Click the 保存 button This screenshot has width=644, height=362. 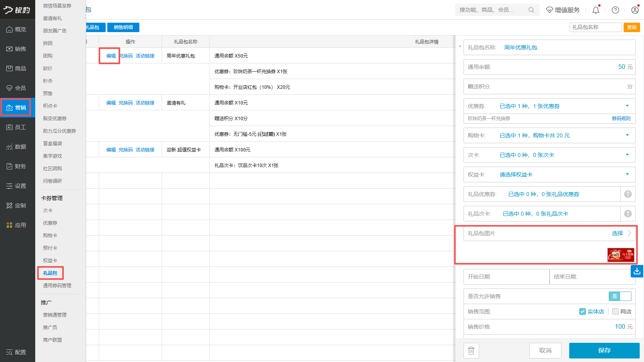(x=604, y=351)
